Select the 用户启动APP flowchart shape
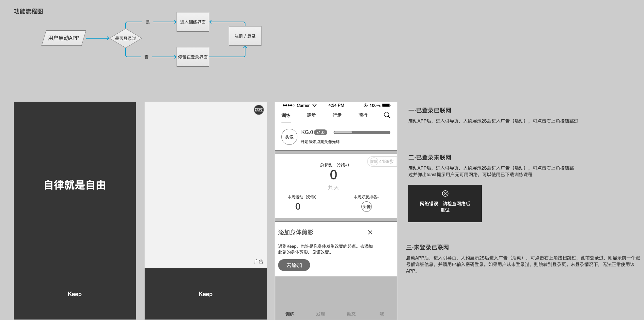The image size is (644, 320). (64, 38)
